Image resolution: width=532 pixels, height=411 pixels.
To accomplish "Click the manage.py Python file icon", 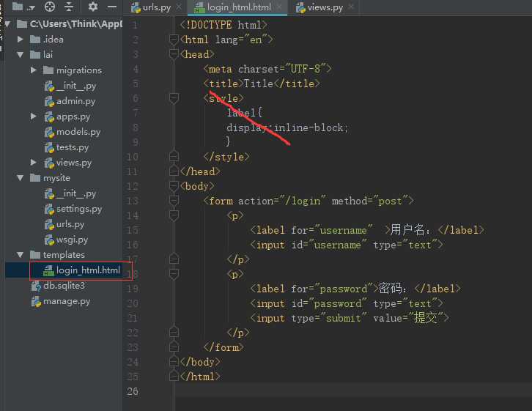I will [36, 301].
